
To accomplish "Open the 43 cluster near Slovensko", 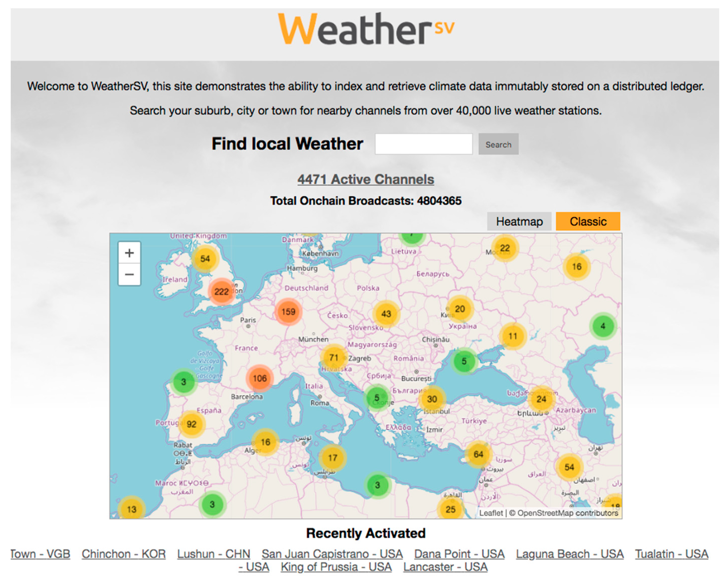I will 386,314.
